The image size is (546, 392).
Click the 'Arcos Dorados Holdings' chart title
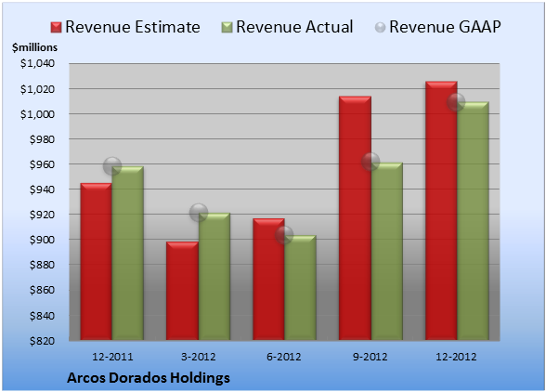[x=149, y=378]
